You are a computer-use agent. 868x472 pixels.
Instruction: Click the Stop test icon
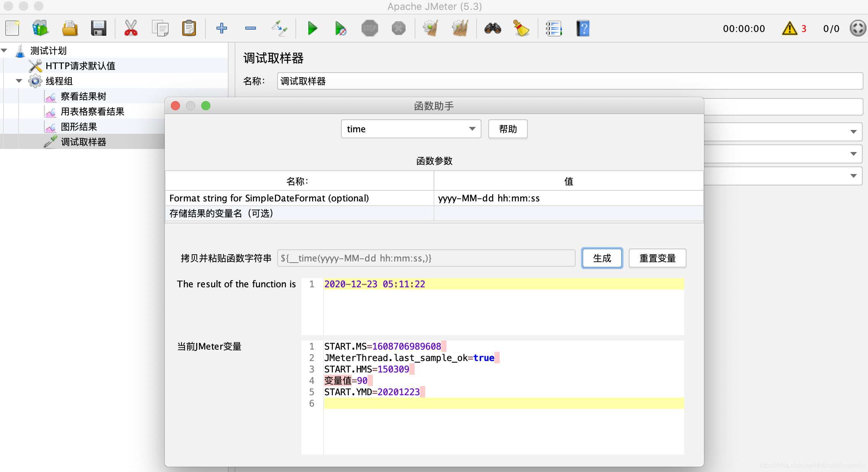pyautogui.click(x=369, y=29)
